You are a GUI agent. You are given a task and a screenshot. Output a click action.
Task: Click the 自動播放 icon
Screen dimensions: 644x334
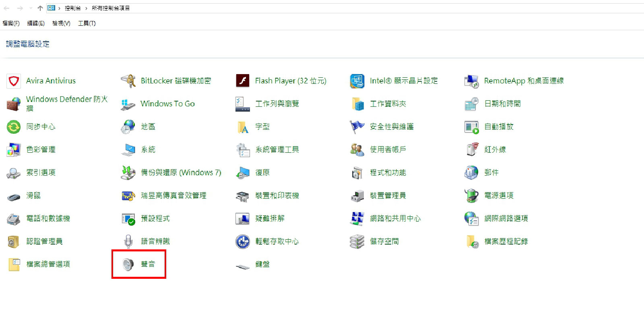tap(471, 127)
